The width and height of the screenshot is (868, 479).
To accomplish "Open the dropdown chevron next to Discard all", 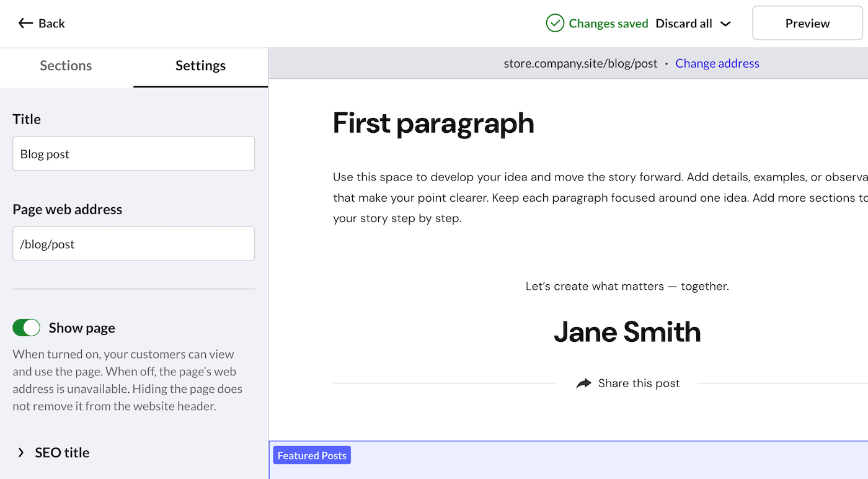I will point(725,24).
